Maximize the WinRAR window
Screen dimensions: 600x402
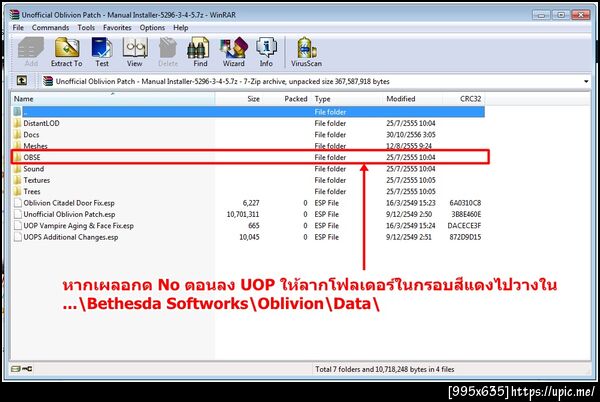561,15
